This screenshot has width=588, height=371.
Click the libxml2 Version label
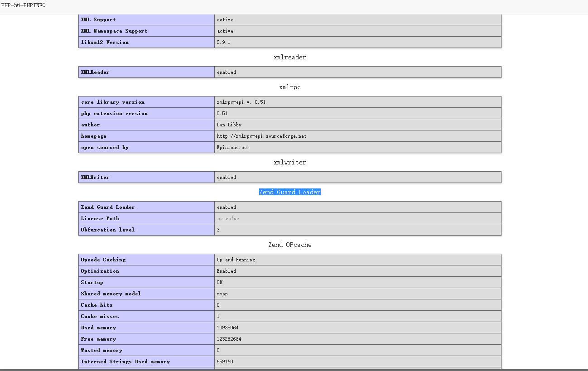[105, 42]
